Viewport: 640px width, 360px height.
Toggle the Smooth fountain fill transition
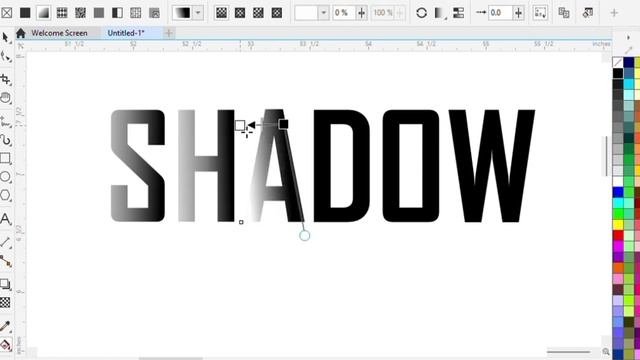(459, 13)
